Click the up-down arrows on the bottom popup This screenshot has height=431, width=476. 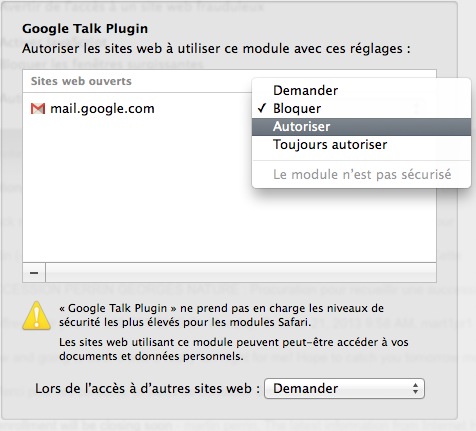pyautogui.click(x=415, y=388)
